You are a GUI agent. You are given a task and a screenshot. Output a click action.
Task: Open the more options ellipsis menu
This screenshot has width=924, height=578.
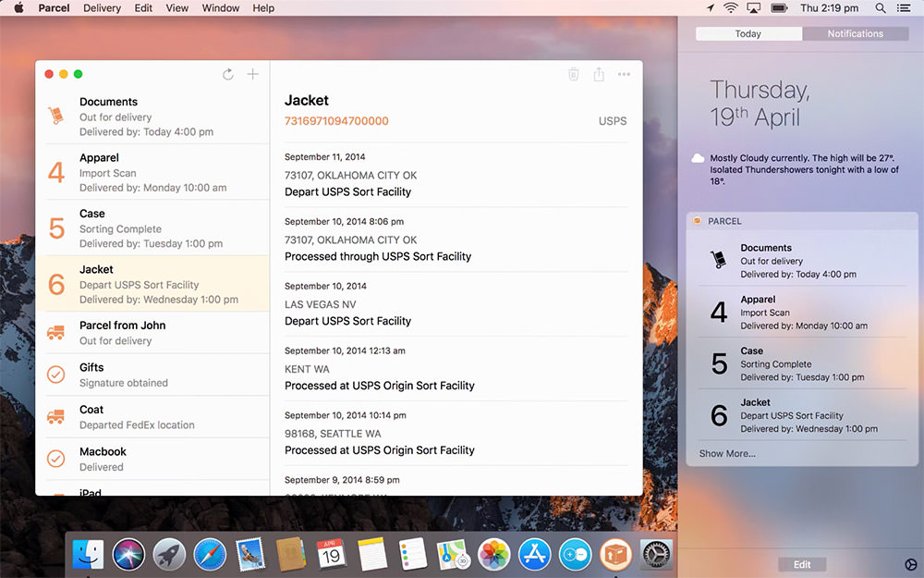624,74
